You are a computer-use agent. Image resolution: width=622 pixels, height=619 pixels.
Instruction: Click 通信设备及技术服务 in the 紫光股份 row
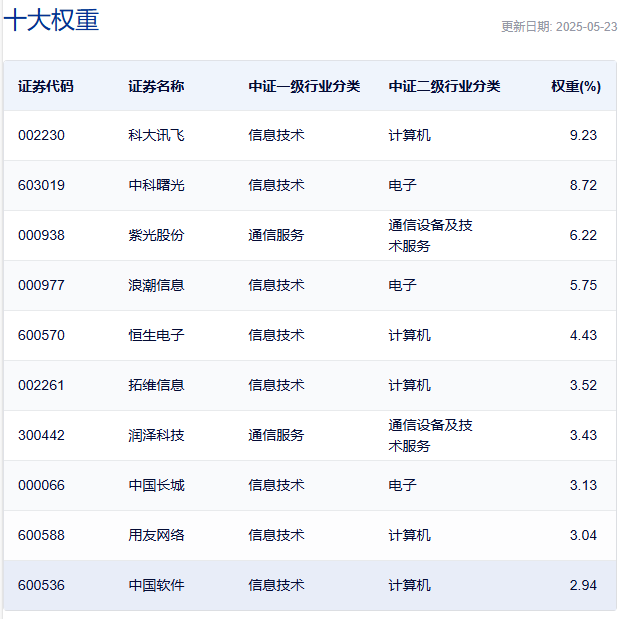click(x=430, y=236)
